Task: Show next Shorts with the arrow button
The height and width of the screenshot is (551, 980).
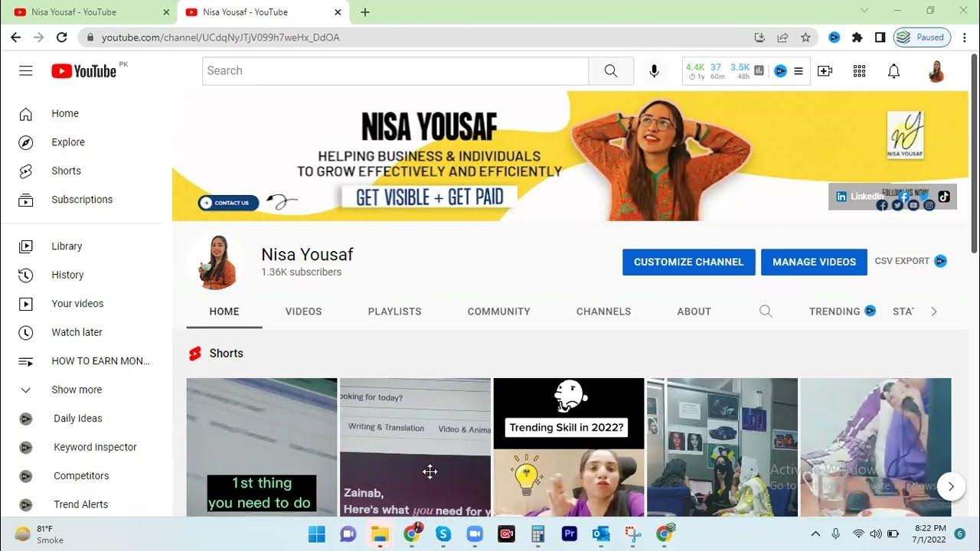Action: click(951, 486)
